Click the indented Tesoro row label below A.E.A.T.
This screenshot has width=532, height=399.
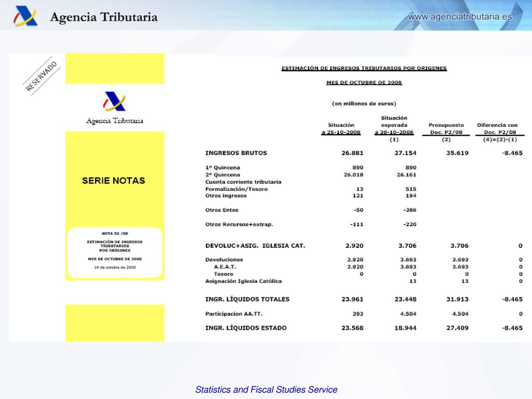(223, 274)
